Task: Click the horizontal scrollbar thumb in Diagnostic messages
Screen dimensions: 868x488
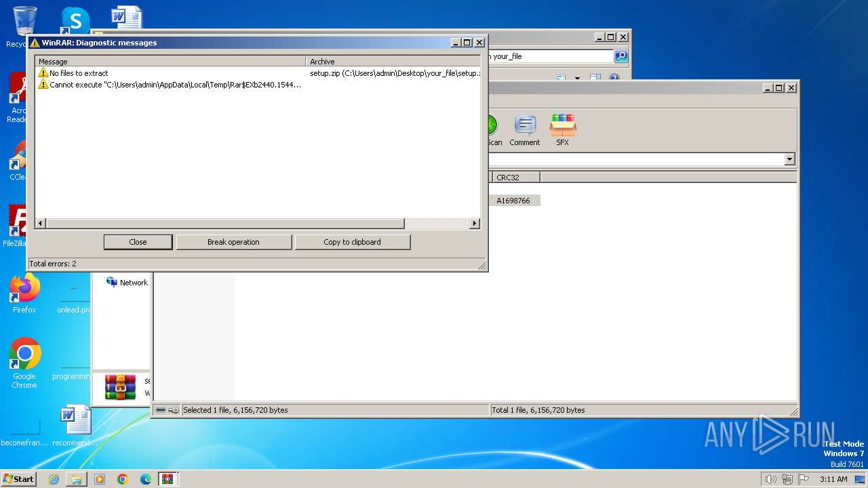Action: click(x=225, y=224)
